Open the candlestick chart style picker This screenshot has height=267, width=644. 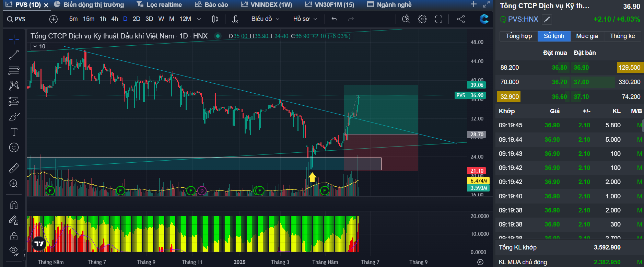(215, 19)
